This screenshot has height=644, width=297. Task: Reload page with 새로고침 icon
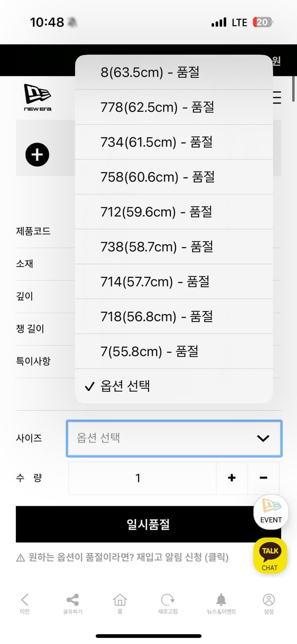tap(167, 603)
